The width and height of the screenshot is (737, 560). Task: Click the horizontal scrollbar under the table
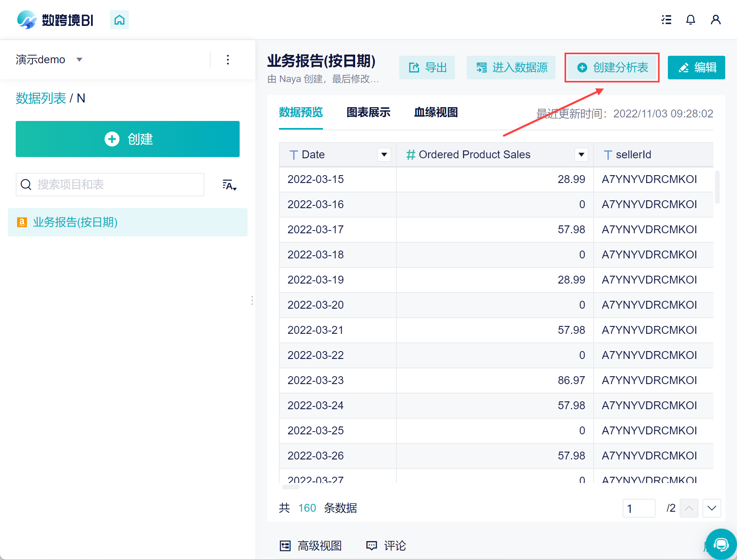[291, 487]
